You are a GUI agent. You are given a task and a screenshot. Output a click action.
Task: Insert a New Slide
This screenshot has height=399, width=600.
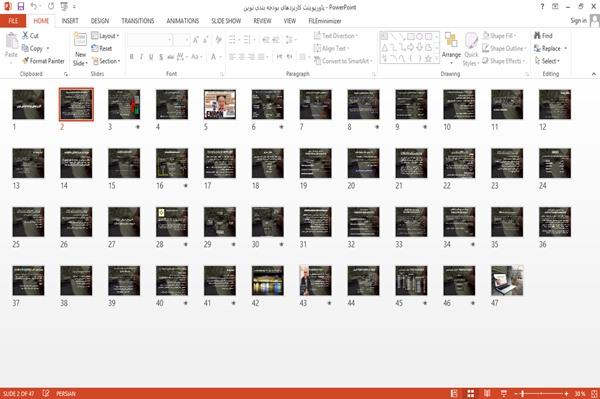80,49
